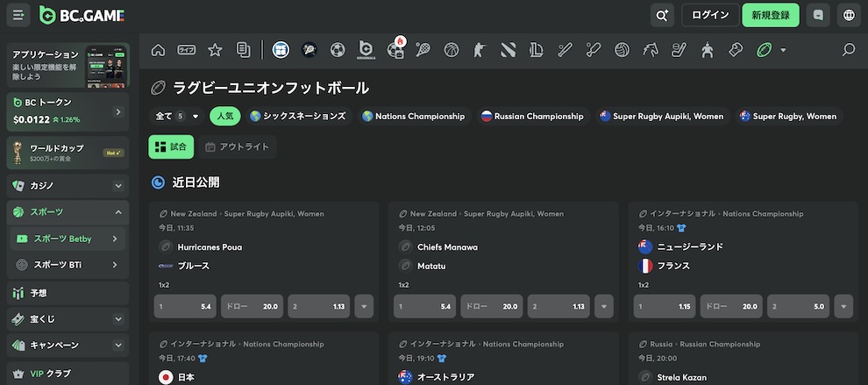868x385 pixels.
Task: Open スポーツ Betby submenu arrow
Action: 115,239
